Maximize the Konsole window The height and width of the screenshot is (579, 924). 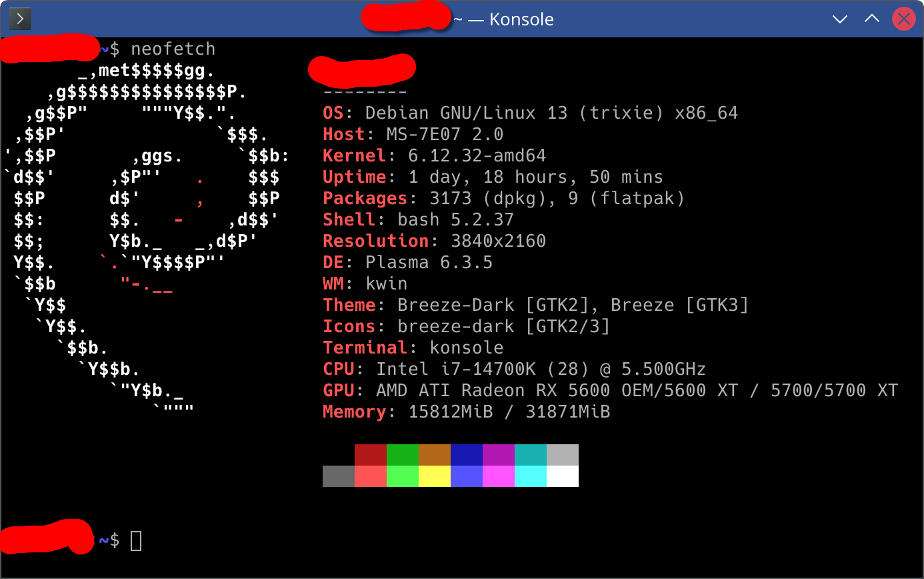872,19
